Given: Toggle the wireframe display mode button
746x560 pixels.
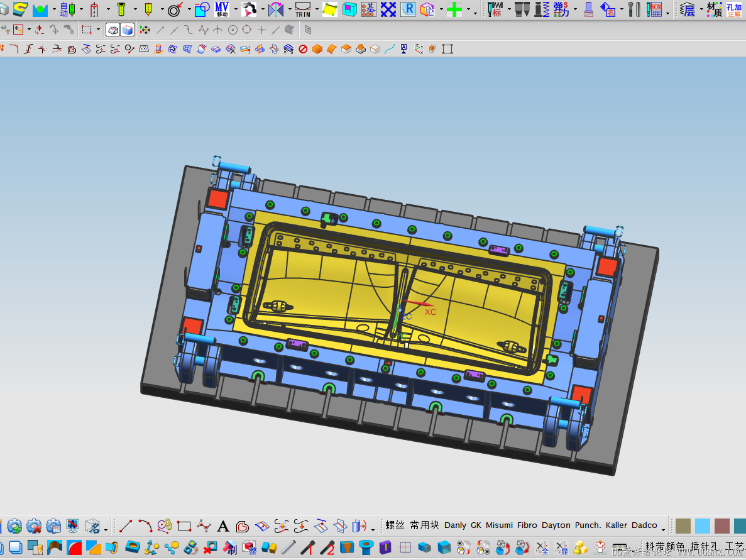Looking at the screenshot, I should [112, 30].
